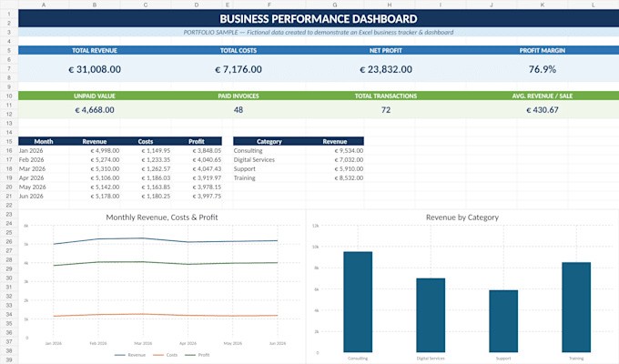Select May costs € 1,163.85
This screenshot has width=619, height=364.
pos(146,187)
